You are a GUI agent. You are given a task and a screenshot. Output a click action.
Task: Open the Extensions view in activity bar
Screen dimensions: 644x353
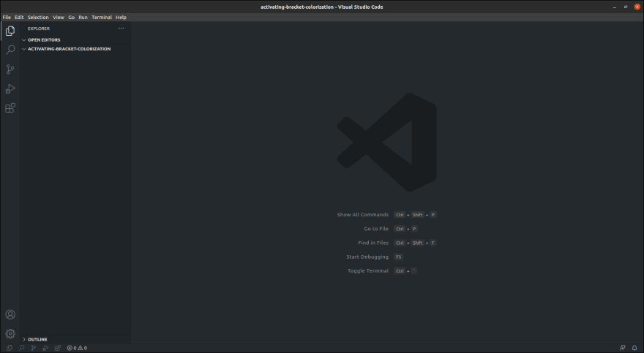pyautogui.click(x=10, y=108)
